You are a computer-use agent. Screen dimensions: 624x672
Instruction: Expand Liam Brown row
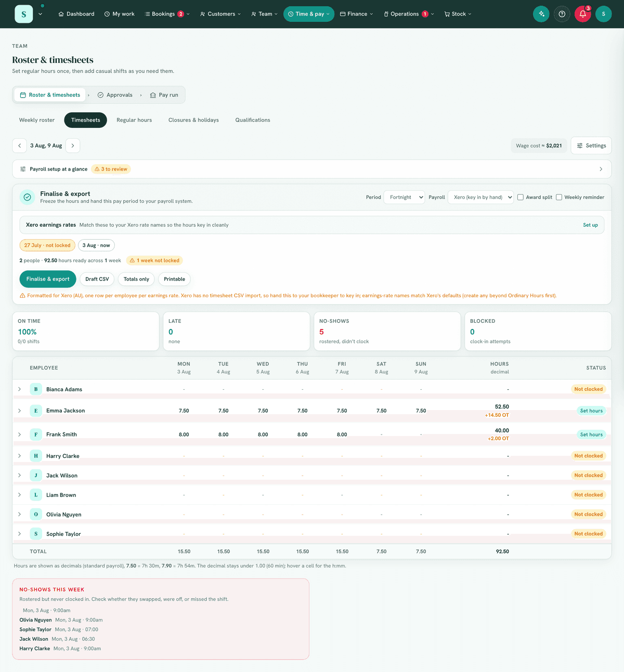[x=20, y=495]
